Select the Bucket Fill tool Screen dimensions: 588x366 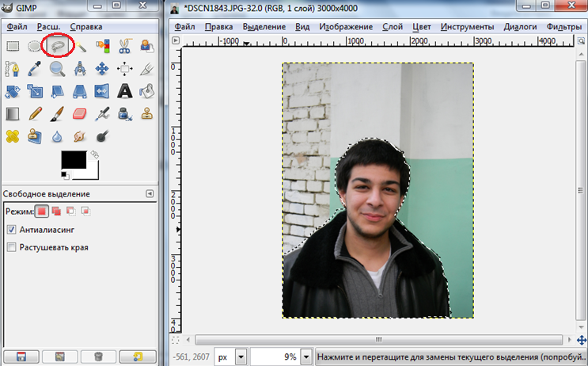tap(147, 91)
